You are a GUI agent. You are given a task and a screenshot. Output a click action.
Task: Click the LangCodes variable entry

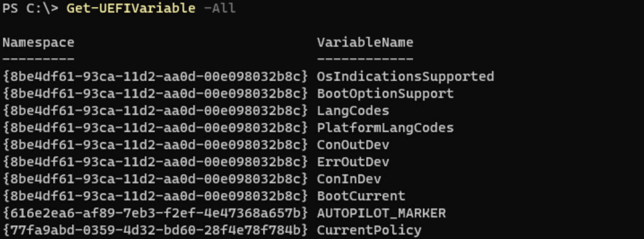tap(353, 111)
